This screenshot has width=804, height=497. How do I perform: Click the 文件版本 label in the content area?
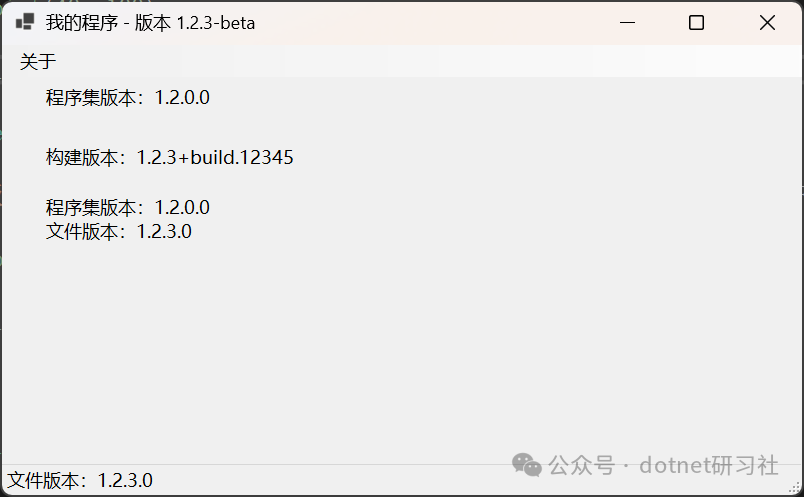point(85,232)
